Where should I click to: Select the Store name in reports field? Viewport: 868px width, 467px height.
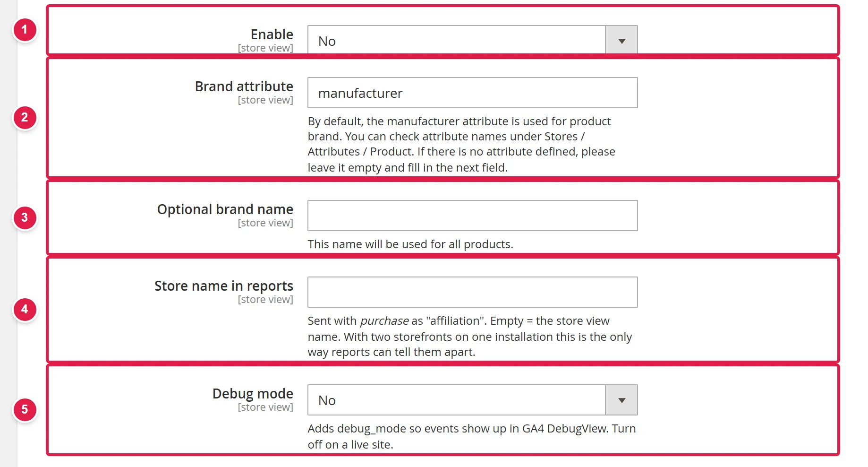point(472,292)
